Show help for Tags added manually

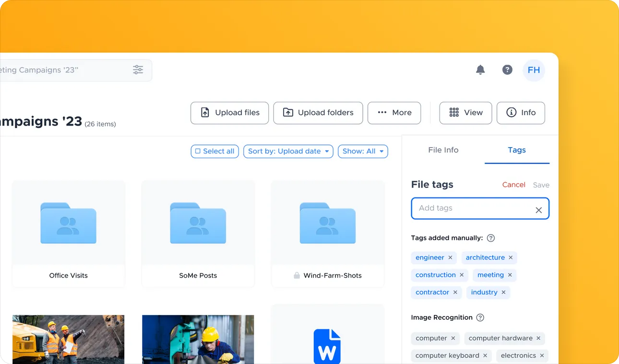(490, 238)
